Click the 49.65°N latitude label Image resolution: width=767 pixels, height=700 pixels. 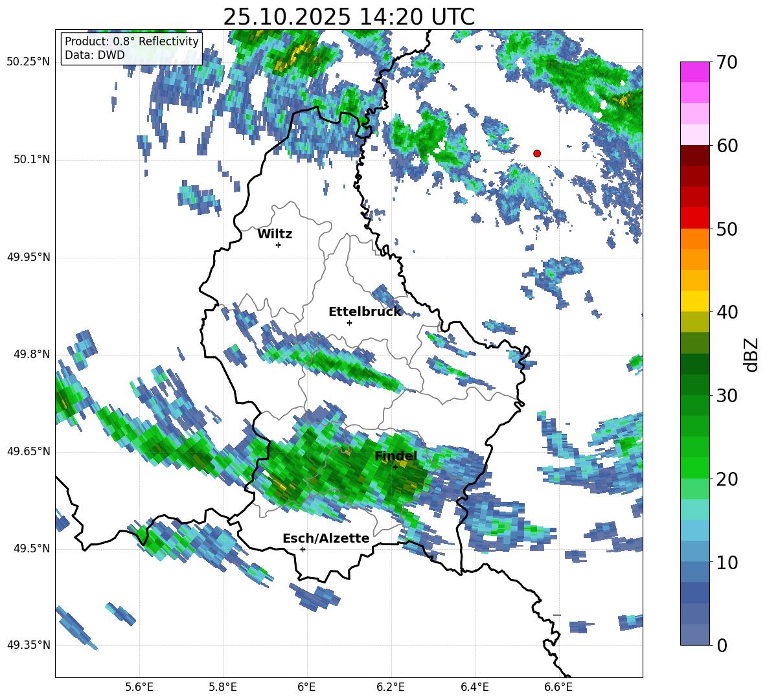coord(29,451)
